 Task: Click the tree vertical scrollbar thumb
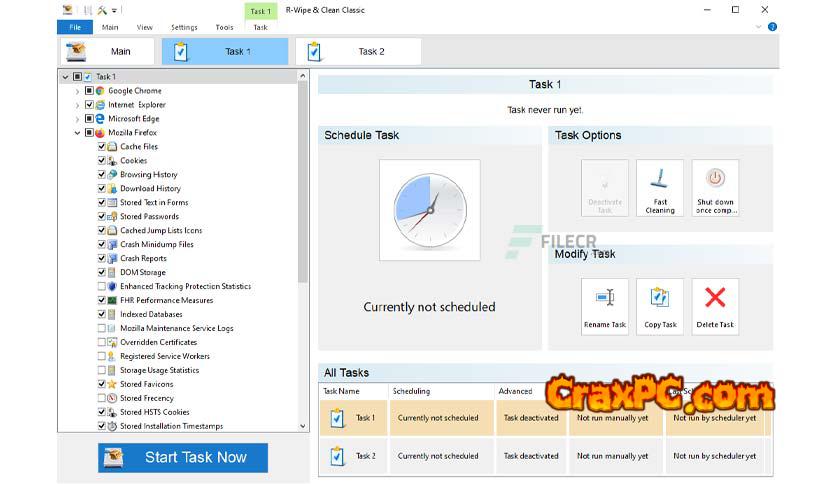(303, 182)
